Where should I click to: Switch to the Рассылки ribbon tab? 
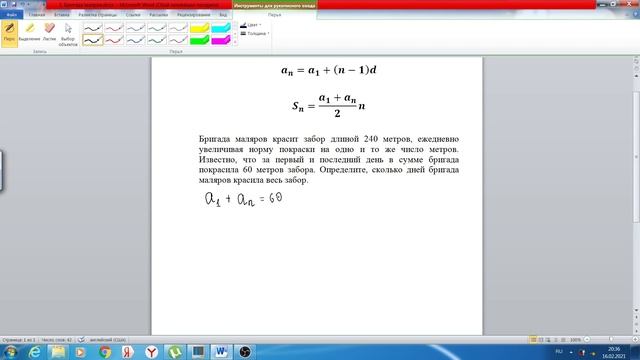158,15
